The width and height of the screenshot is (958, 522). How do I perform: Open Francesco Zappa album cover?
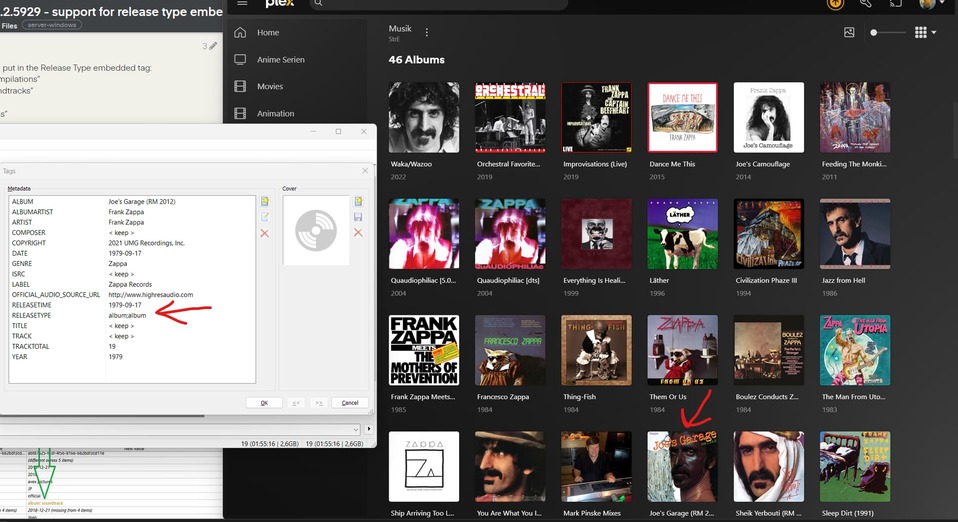coord(510,350)
